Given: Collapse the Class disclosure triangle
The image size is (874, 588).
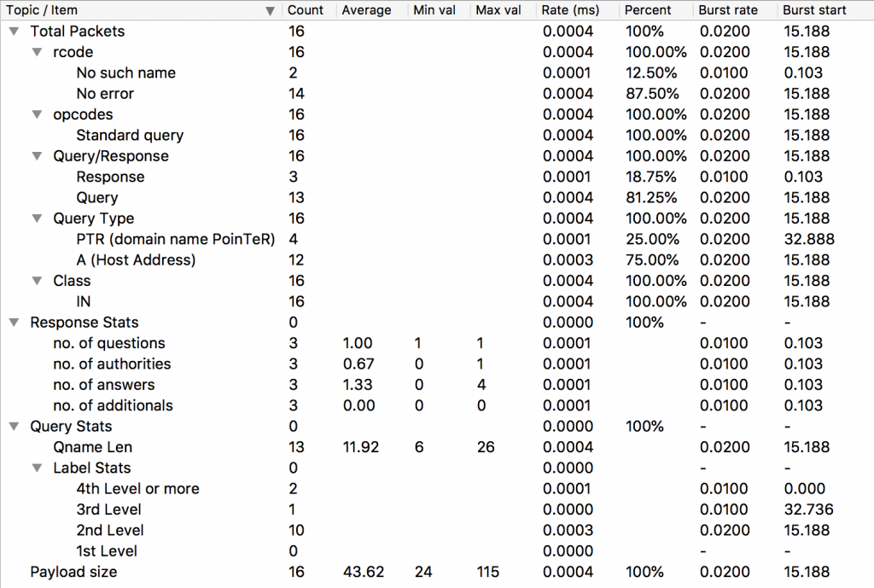Looking at the screenshot, I should coord(38,282).
